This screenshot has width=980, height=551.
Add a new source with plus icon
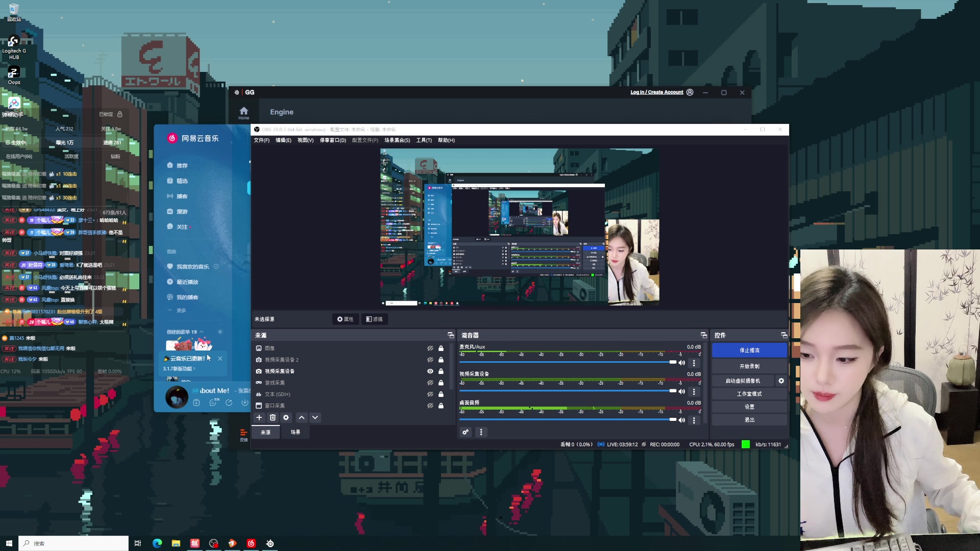pos(259,418)
